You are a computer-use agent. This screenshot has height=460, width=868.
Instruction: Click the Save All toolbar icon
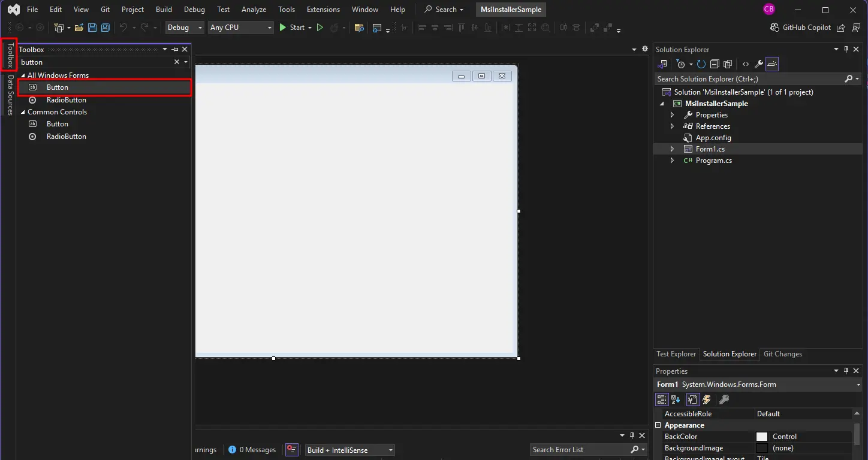point(106,28)
